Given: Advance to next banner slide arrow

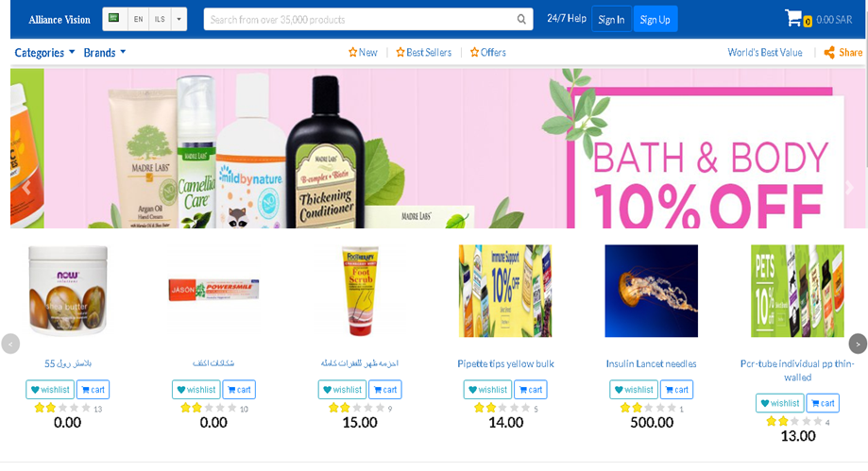Looking at the screenshot, I should tap(850, 188).
